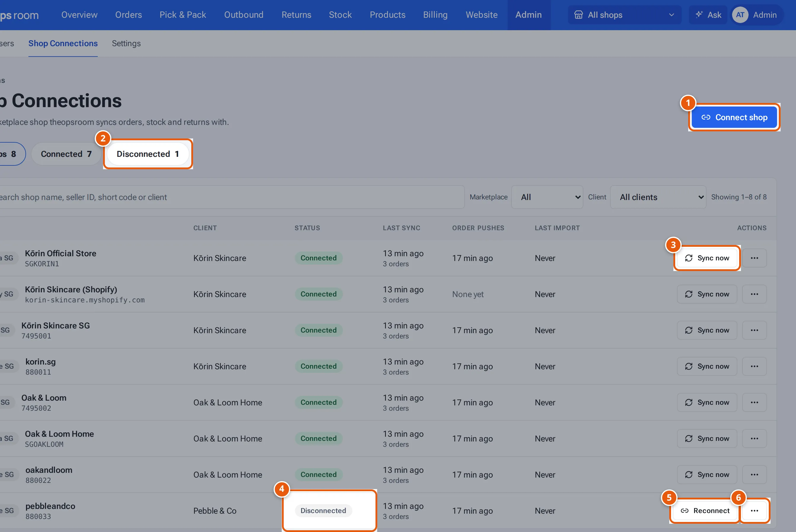Viewport: 796px width, 532px height.
Task: Open the All clients dropdown
Action: coord(658,197)
